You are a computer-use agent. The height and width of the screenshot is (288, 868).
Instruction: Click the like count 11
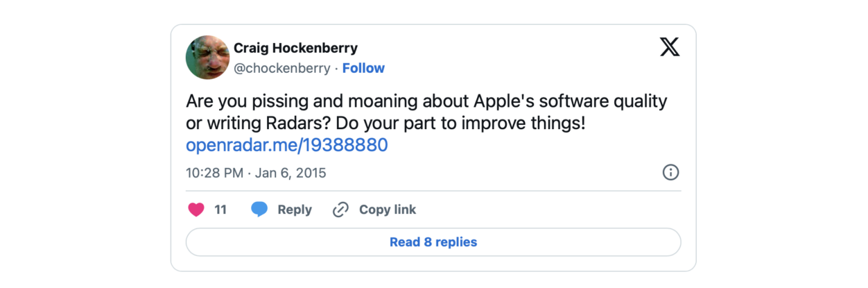[220, 210]
